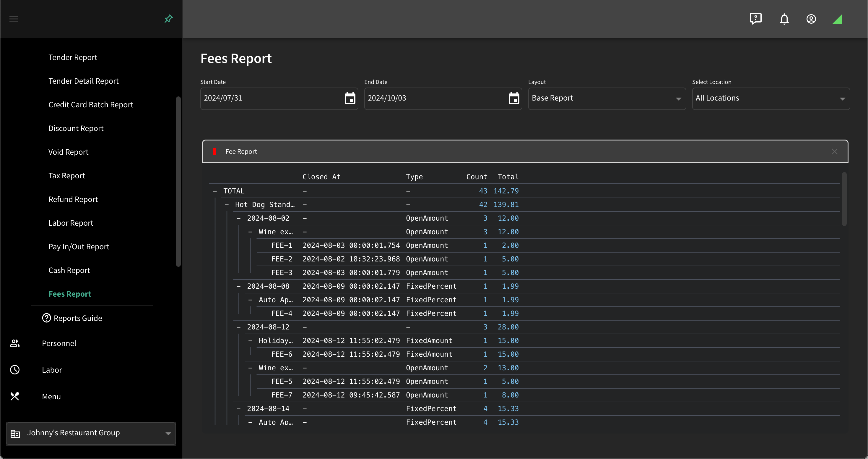Close the Fee Report panel
Screen dimensions: 868x459
point(834,151)
